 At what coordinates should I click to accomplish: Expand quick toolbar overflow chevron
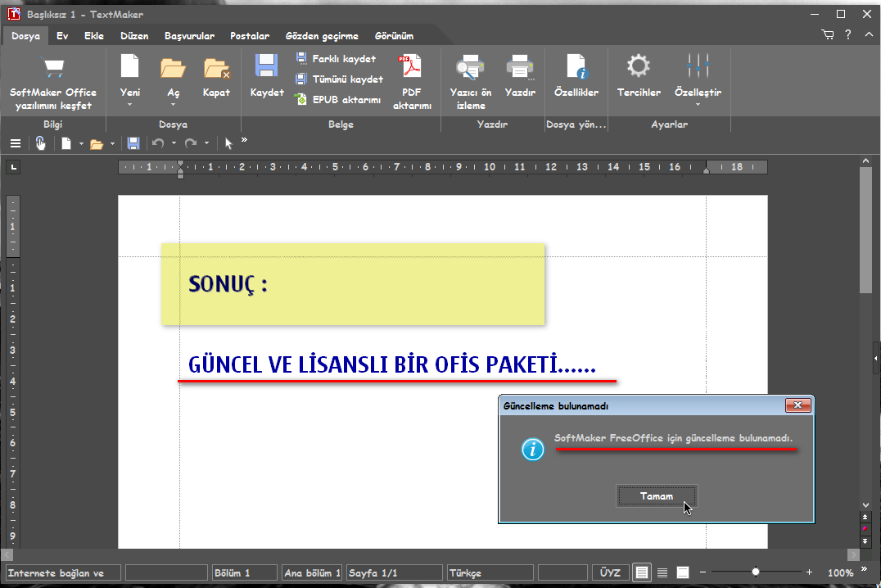click(x=244, y=139)
